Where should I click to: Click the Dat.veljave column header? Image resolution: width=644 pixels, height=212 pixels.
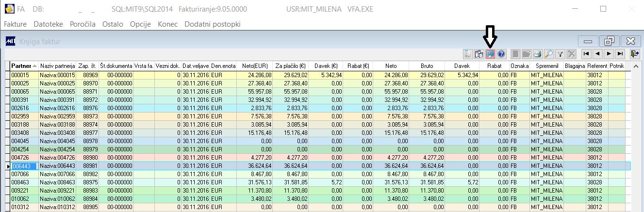196,65
